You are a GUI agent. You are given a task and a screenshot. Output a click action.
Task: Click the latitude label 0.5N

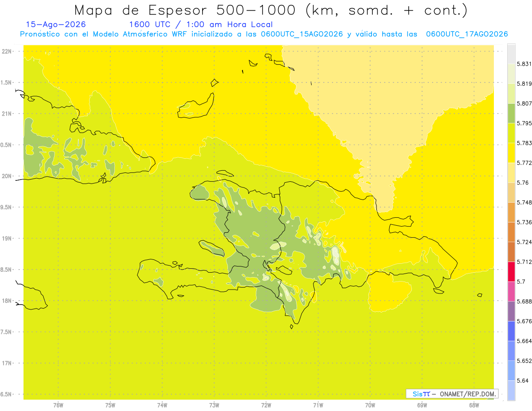point(6,145)
